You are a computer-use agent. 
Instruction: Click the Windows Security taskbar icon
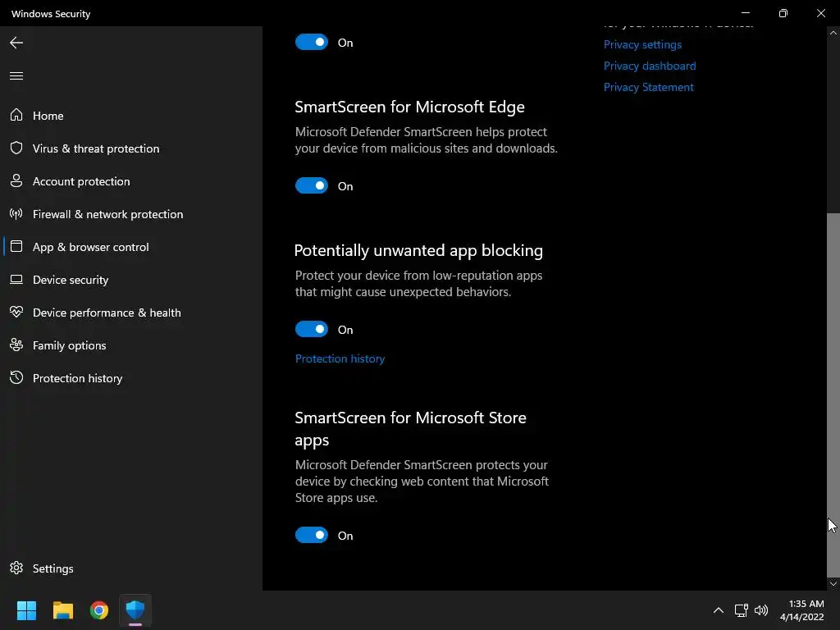coord(135,610)
